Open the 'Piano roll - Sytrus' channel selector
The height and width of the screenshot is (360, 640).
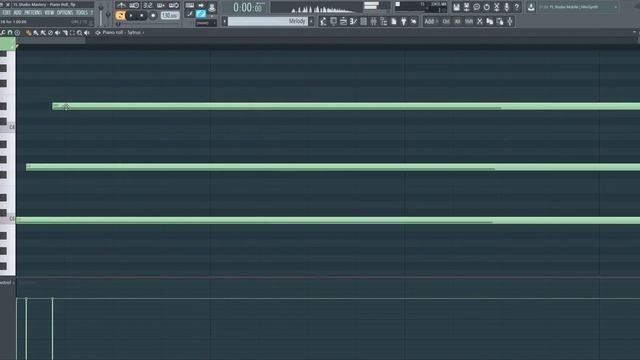122,32
